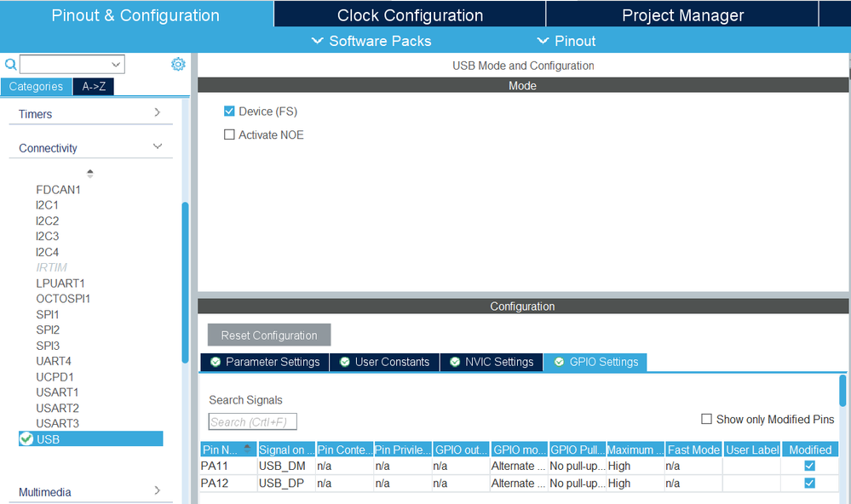Select the Categories tab
The height and width of the screenshot is (504, 851).
tap(36, 86)
